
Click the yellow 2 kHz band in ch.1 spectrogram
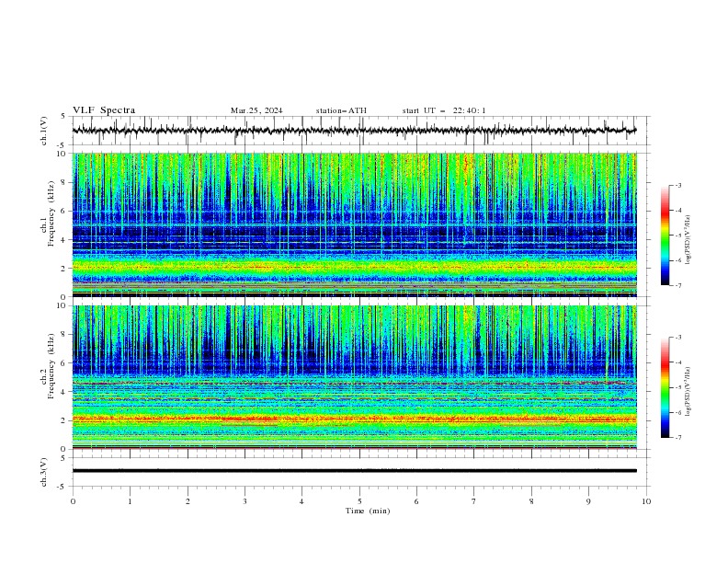[354, 267]
